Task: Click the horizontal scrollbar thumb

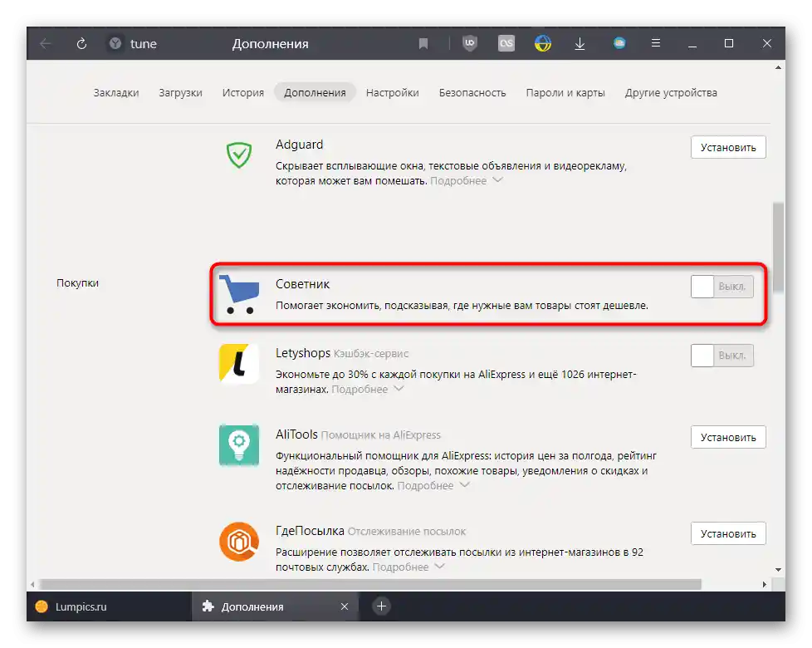Action: pyautogui.click(x=370, y=584)
